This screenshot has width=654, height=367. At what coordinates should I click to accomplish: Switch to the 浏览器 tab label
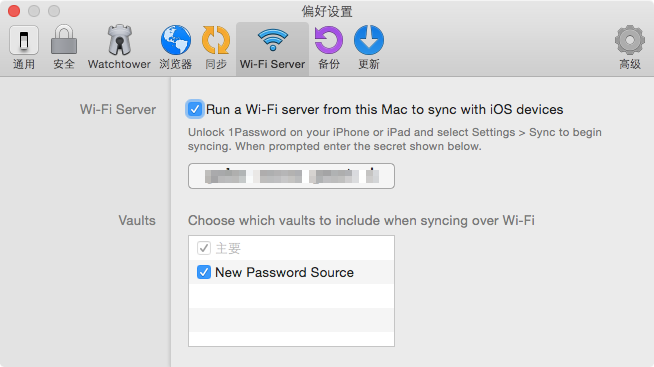[176, 64]
